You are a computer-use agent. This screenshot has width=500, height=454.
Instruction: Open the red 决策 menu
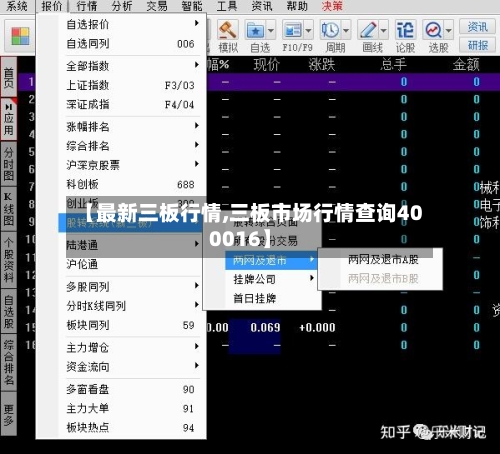coord(332,6)
